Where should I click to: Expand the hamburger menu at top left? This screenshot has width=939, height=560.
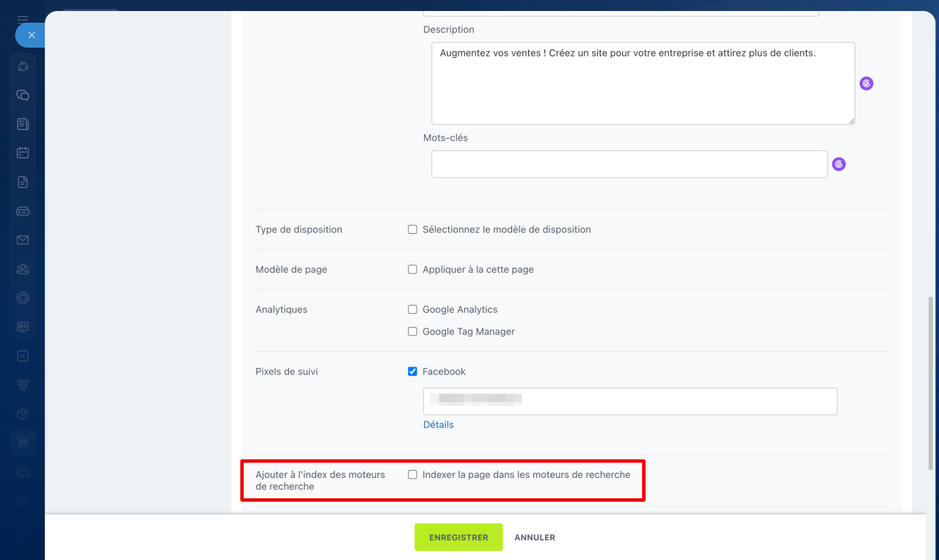23,20
